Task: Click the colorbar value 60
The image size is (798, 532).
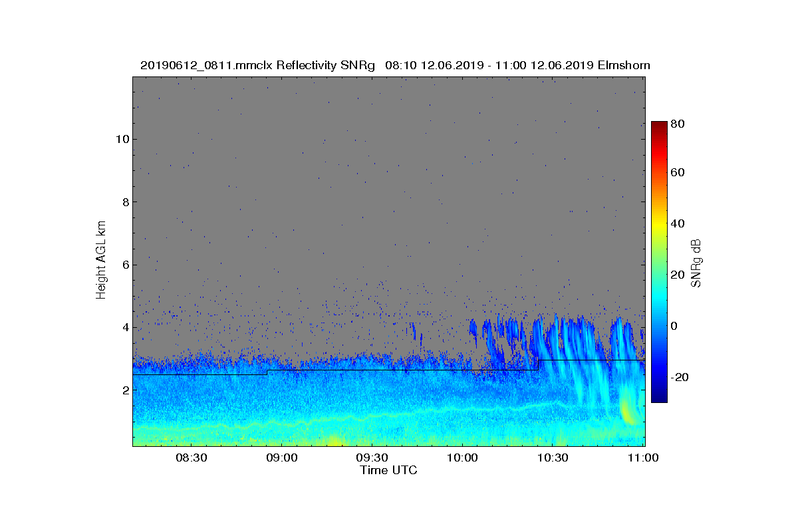Action: tap(678, 173)
